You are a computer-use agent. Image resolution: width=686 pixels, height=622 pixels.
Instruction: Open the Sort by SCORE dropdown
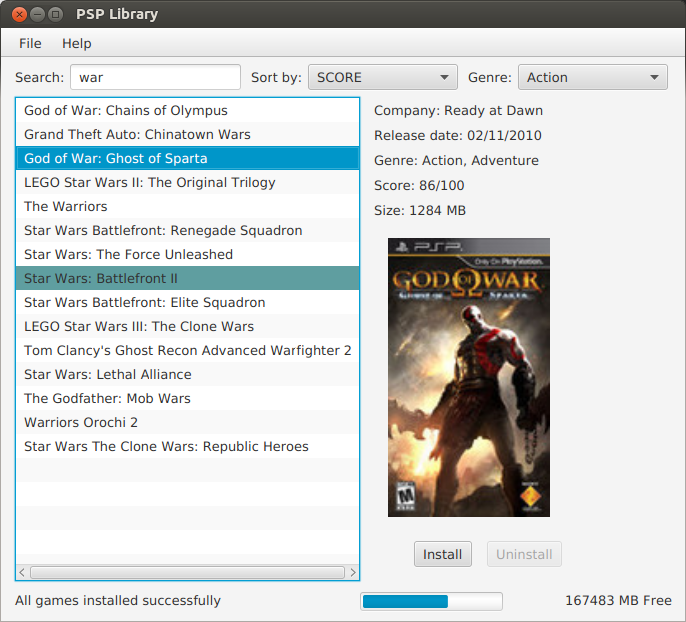click(x=383, y=77)
